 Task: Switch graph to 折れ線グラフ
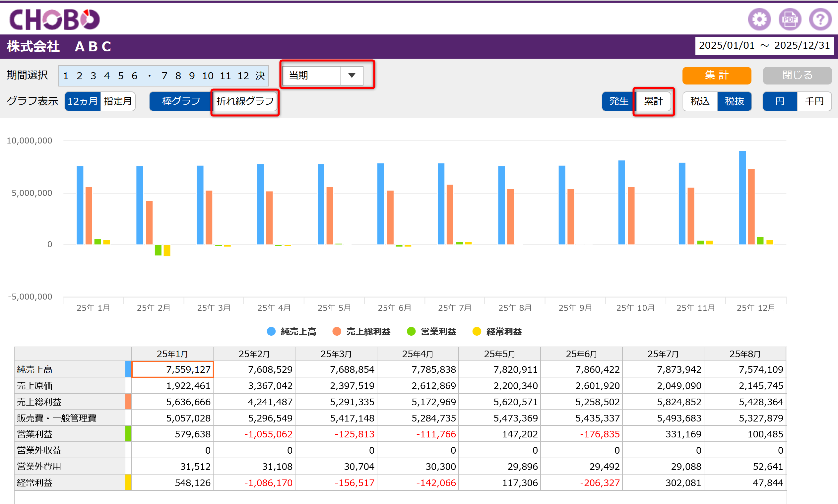coord(245,101)
